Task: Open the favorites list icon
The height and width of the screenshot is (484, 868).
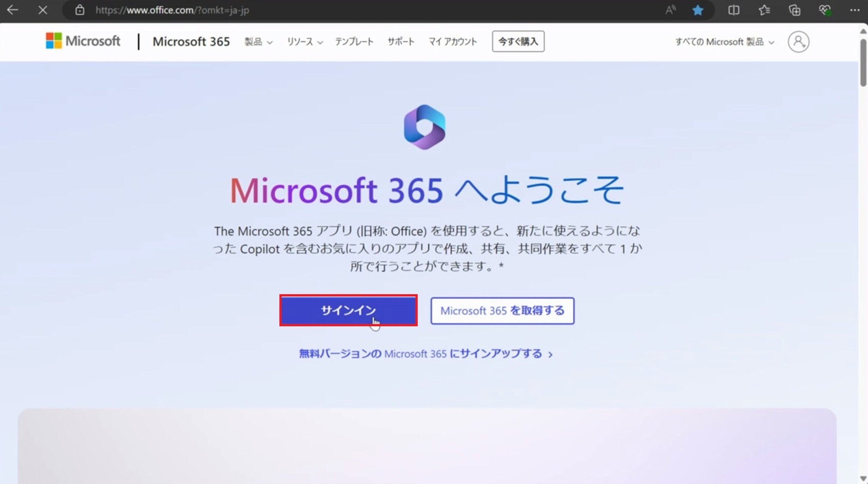Action: (764, 10)
